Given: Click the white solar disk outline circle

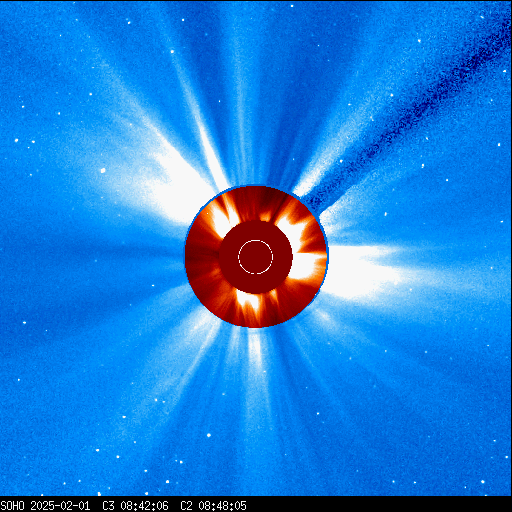Looking at the screenshot, I should 255,257.
